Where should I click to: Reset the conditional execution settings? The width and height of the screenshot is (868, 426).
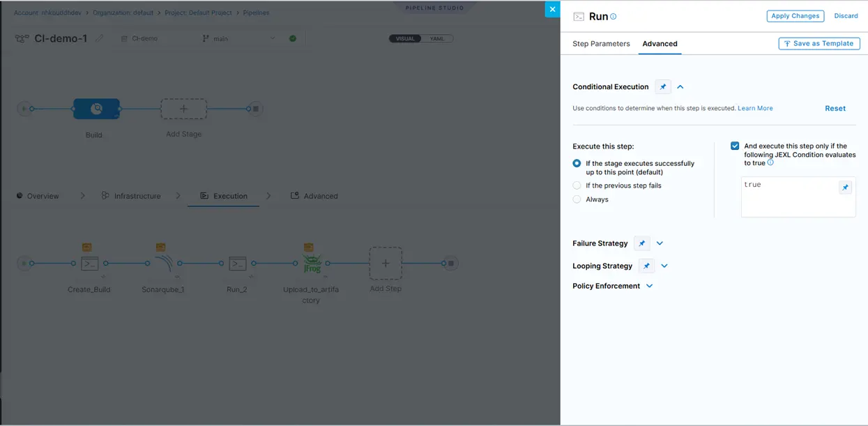(x=835, y=108)
